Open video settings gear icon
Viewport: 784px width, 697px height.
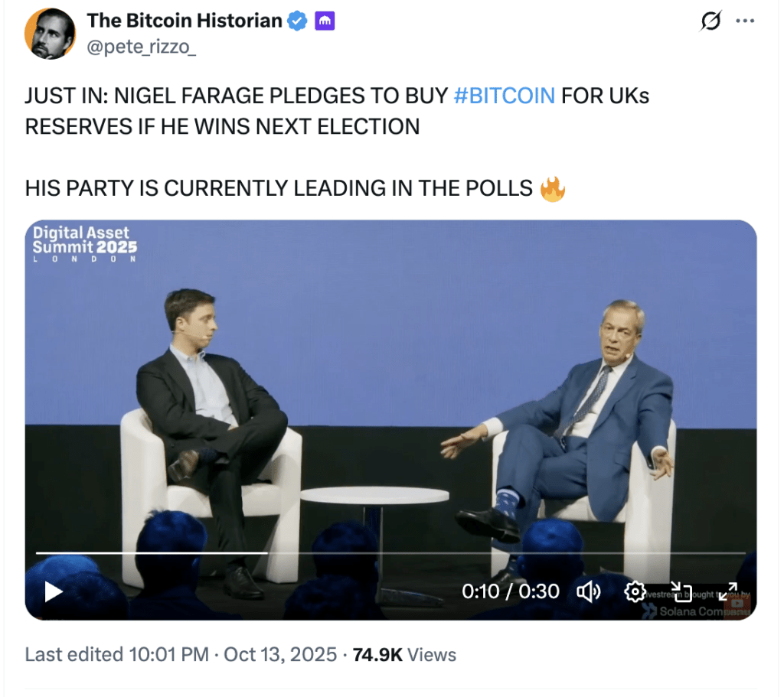click(634, 591)
